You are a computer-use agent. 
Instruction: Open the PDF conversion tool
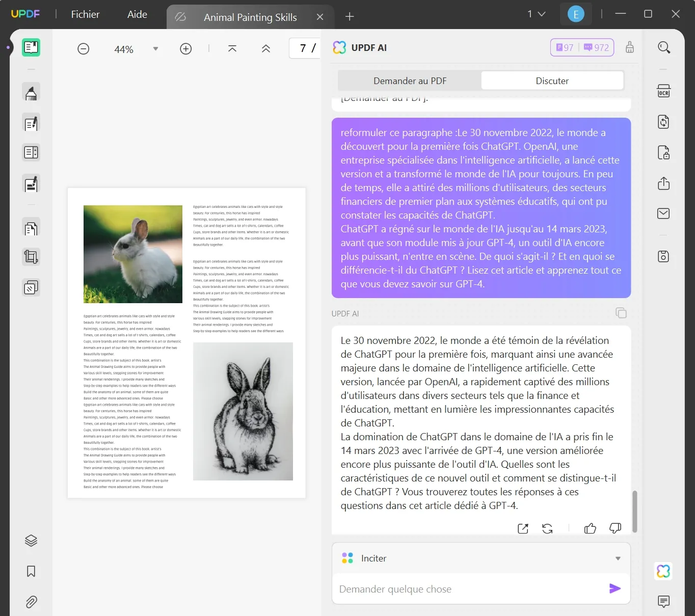coord(663,122)
